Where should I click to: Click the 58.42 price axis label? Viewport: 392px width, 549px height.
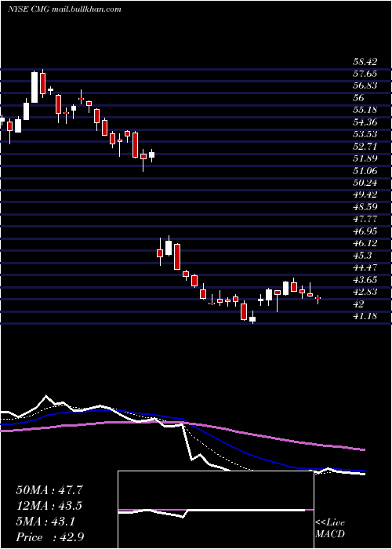(365, 62)
